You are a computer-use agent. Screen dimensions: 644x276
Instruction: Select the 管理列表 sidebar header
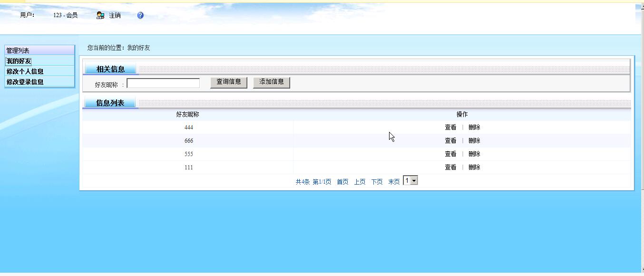tap(39, 50)
